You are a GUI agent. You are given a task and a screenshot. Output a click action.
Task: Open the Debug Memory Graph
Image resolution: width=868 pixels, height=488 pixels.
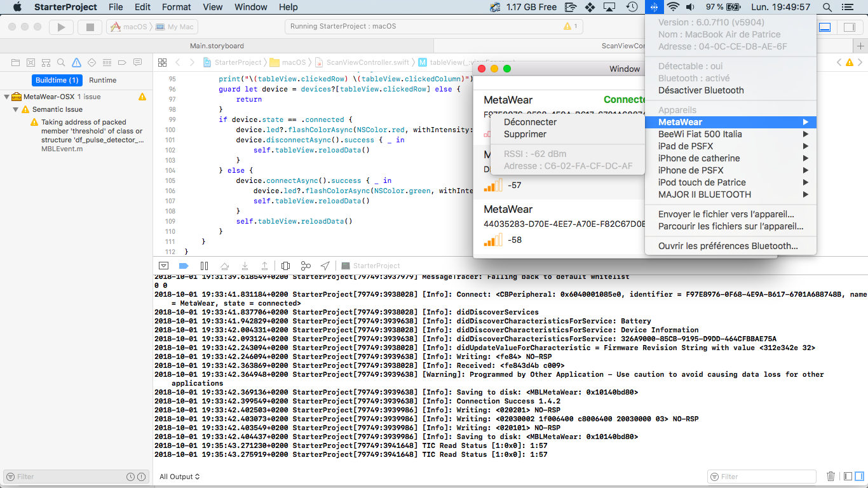(x=306, y=266)
